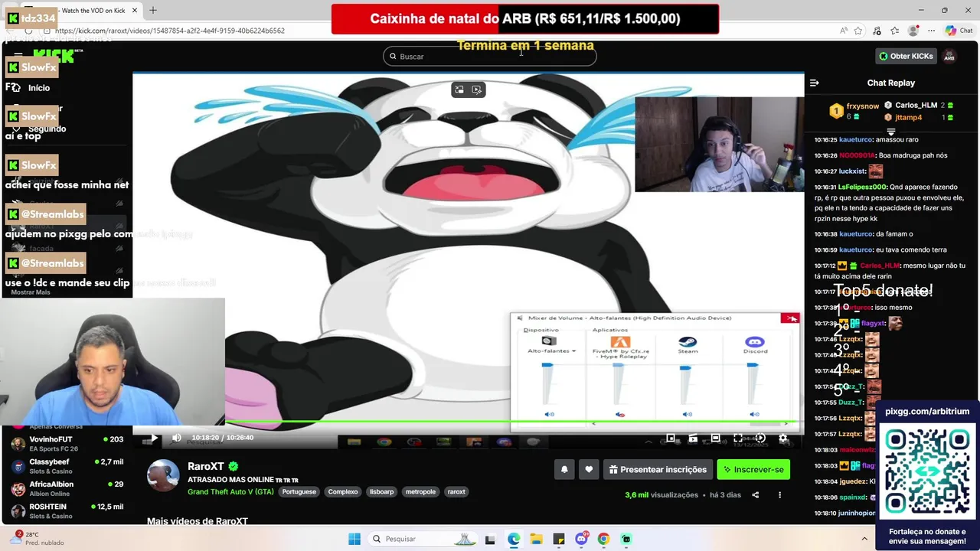The image size is (980, 551).
Task: Open ROSHTEIN recommended channel
Action: [67, 510]
